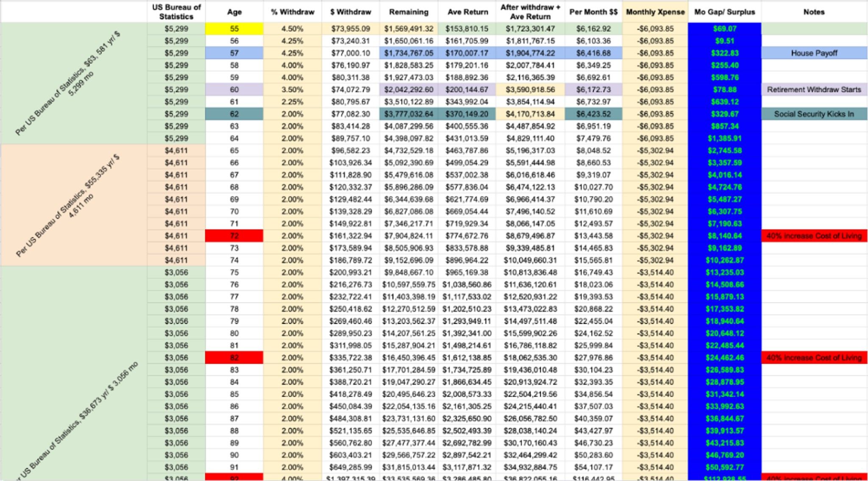Select the teal age 62 cell

point(234,114)
